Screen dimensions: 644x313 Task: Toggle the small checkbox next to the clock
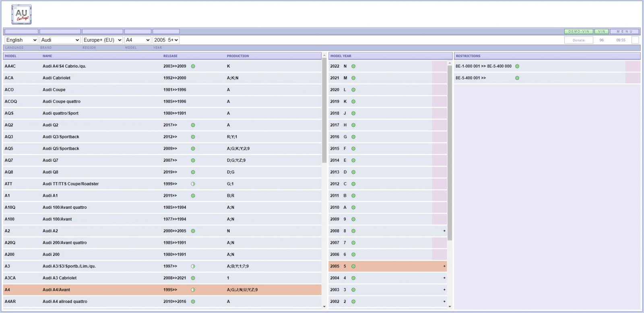635,40
